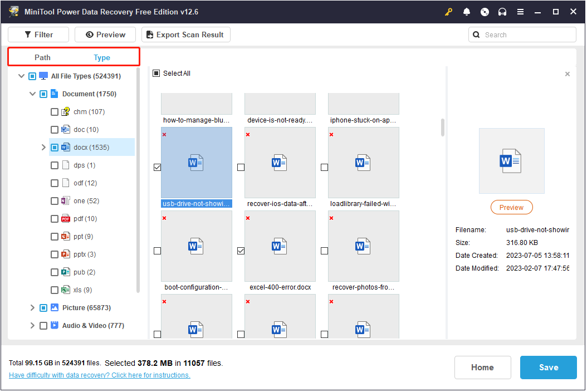This screenshot has width=587, height=392.
Task: Open the hamburger menu
Action: [520, 11]
